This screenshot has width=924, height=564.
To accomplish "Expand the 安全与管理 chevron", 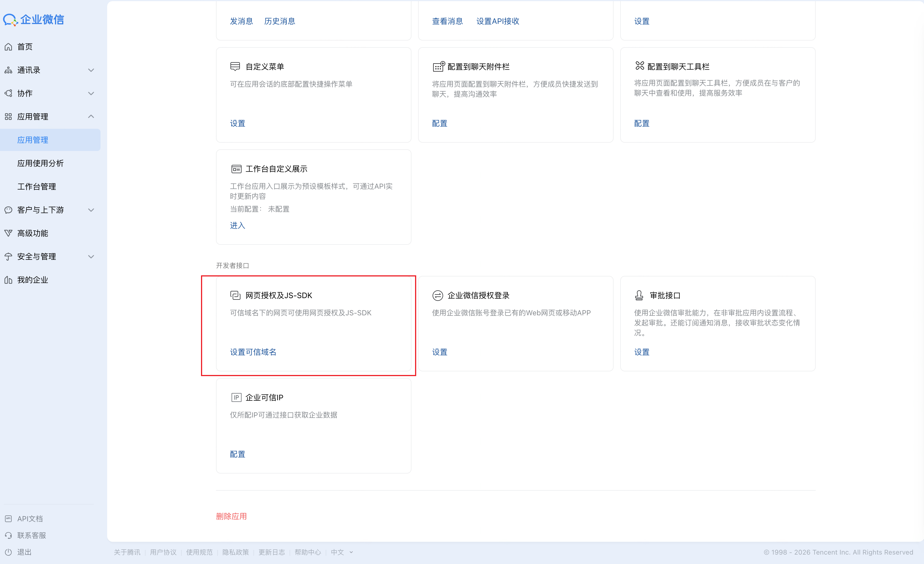I will (x=91, y=256).
